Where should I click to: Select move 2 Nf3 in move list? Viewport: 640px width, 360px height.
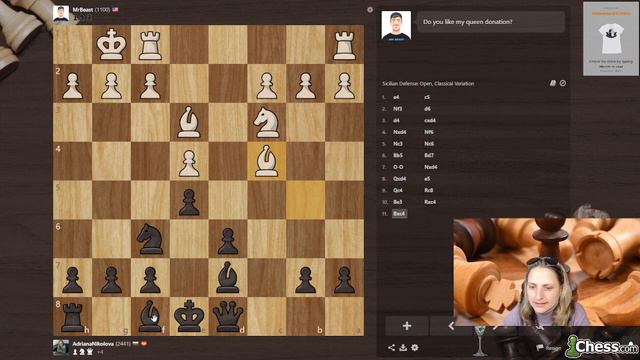398,109
